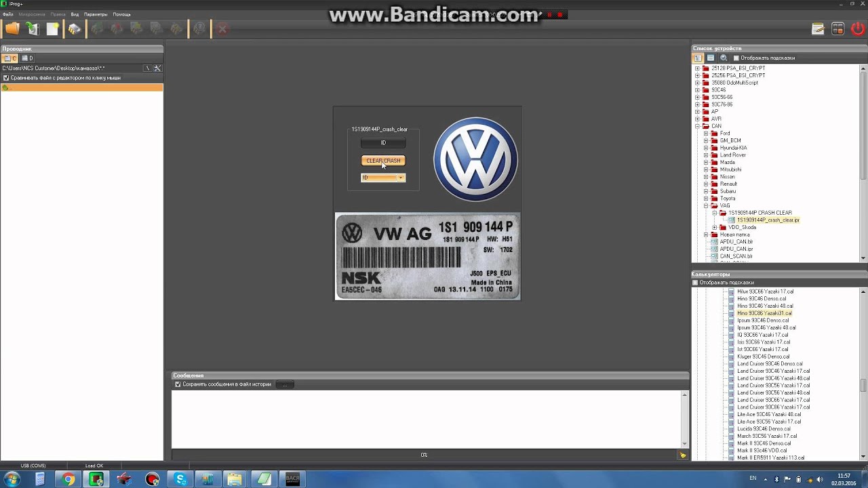Click the history file browse button
Image resolution: width=868 pixels, height=488 pixels.
point(285,384)
